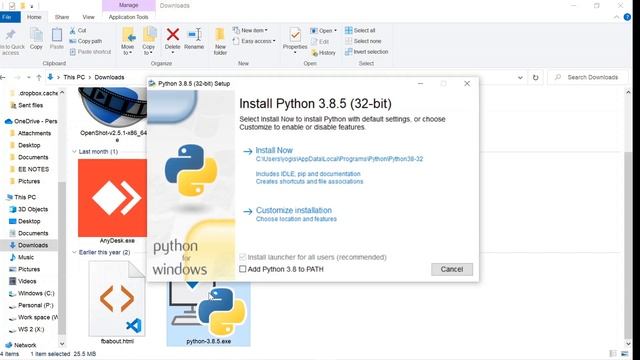Collapse the Earlier this year group

(74, 252)
